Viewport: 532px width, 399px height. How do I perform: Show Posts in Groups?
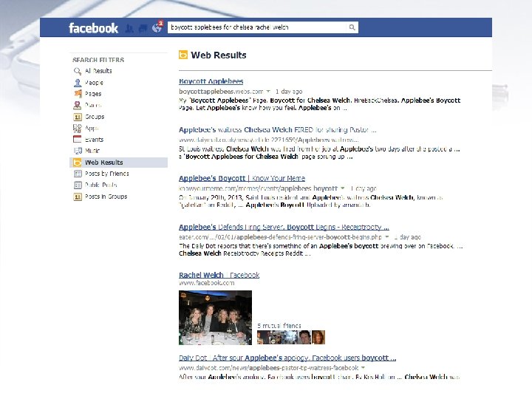click(x=106, y=197)
